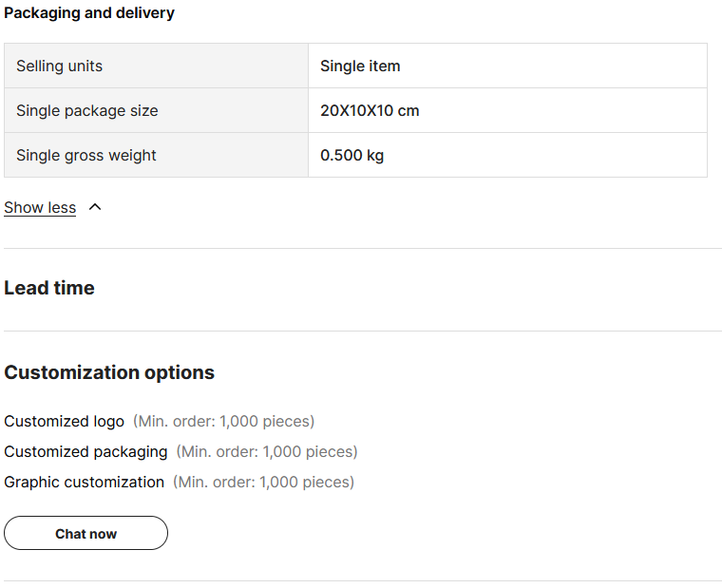
Task: Collapse details with the up chevron icon
Action: [95, 207]
